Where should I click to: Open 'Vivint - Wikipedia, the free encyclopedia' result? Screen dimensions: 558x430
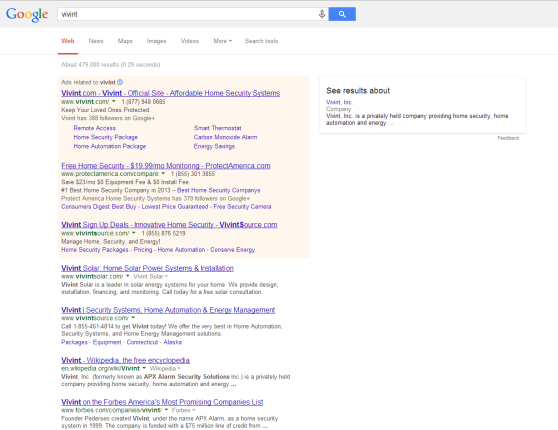tap(125, 361)
